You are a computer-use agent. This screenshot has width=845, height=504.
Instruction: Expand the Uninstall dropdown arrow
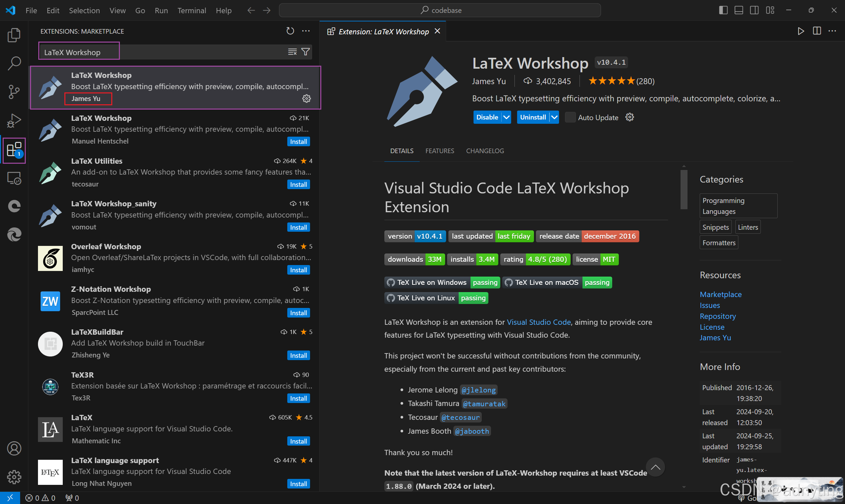click(554, 117)
